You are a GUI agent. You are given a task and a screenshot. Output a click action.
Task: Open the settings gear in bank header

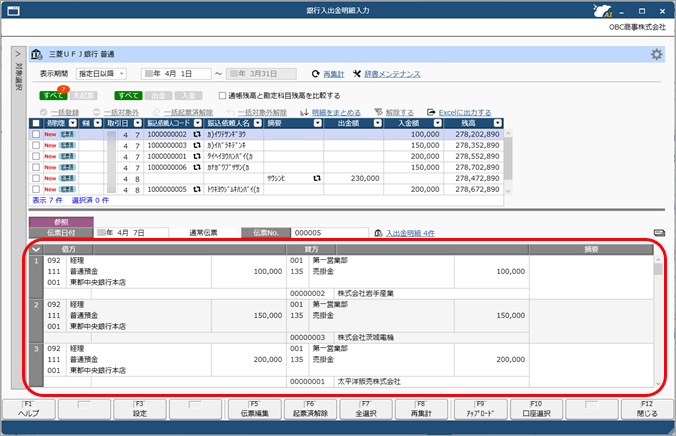(x=657, y=54)
